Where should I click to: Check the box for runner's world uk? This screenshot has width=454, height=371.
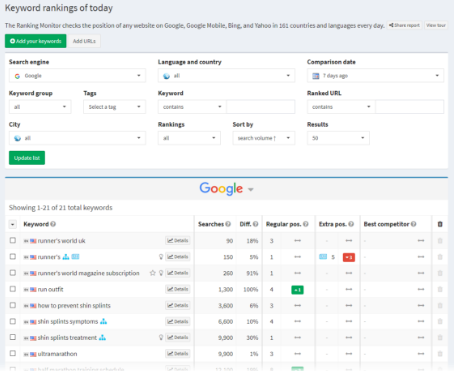(13, 240)
